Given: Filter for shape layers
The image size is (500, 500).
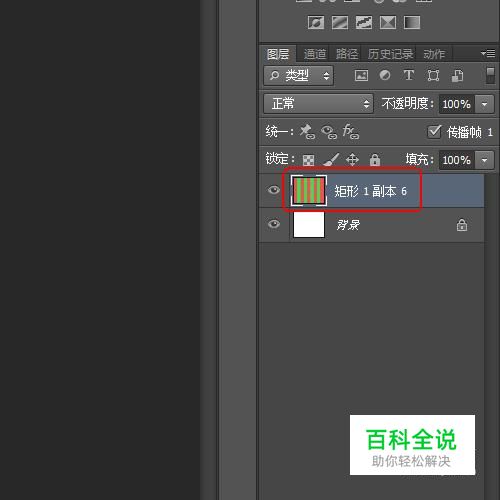Looking at the screenshot, I should click(x=433, y=76).
